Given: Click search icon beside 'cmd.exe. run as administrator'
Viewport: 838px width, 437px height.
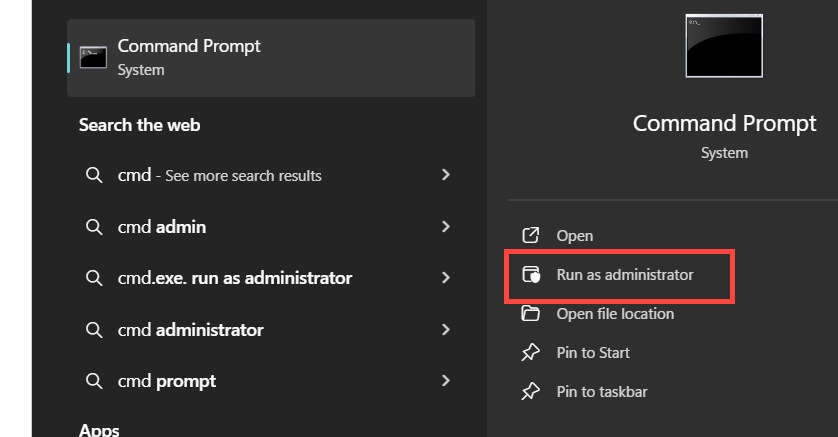Looking at the screenshot, I should tap(94, 278).
